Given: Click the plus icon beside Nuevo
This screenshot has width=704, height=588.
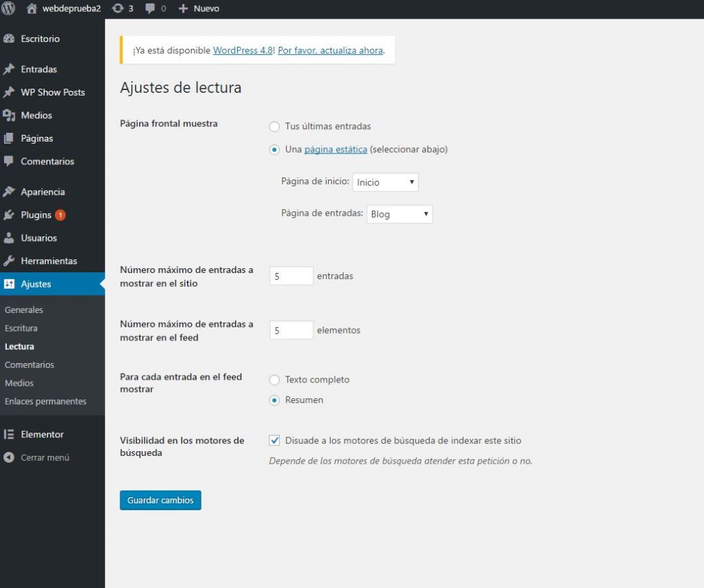Looking at the screenshot, I should [183, 8].
